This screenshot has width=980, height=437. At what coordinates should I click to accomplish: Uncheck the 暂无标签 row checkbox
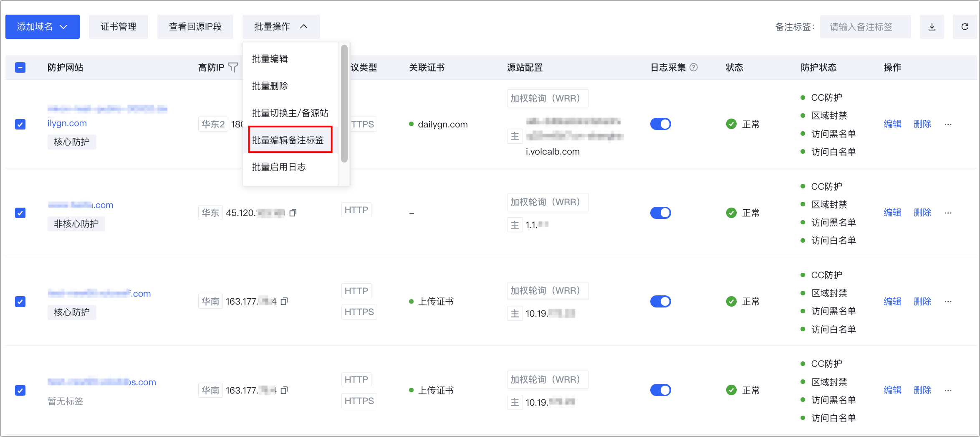point(20,390)
